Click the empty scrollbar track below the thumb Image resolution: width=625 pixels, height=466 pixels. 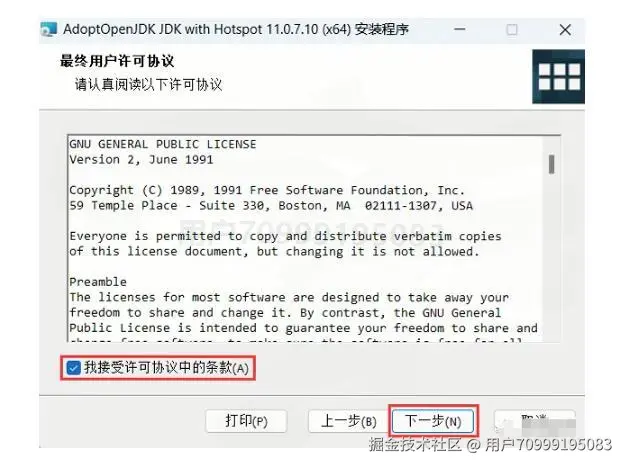[551, 257]
